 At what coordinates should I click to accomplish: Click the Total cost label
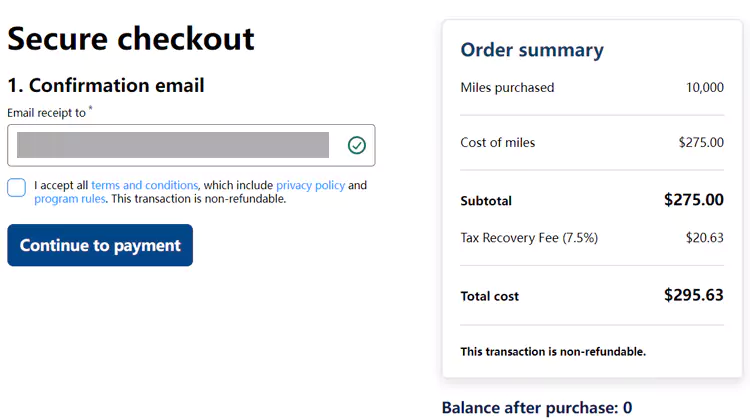490,296
